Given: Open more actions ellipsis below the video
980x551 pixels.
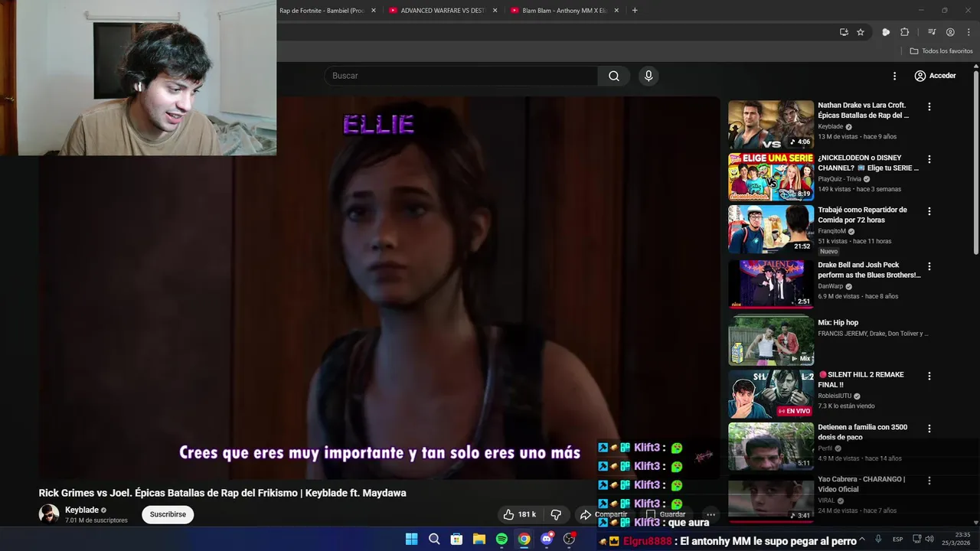Looking at the screenshot, I should tap(710, 515).
